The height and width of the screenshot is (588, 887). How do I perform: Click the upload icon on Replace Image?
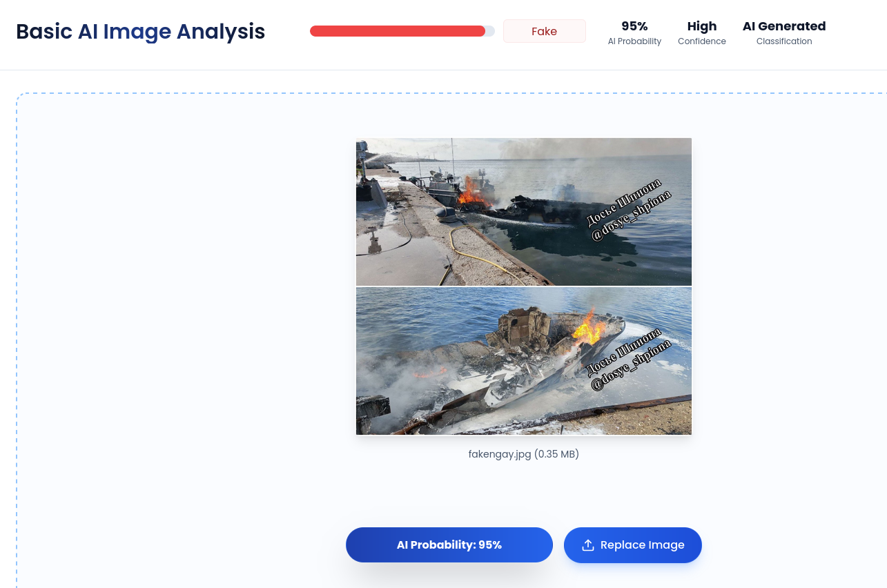(x=588, y=545)
